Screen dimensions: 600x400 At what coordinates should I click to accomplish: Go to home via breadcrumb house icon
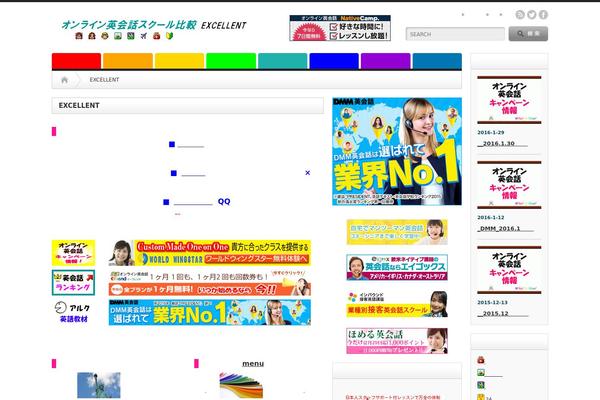point(64,80)
